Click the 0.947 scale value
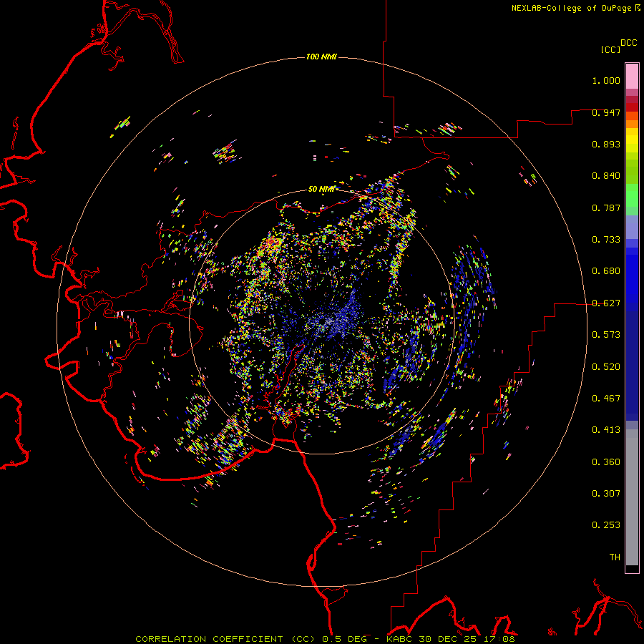Screen dimensions: 644x644 click(x=606, y=112)
